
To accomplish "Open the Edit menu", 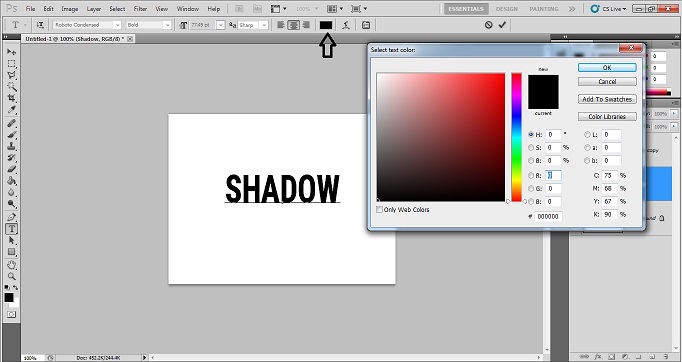I will (48, 9).
